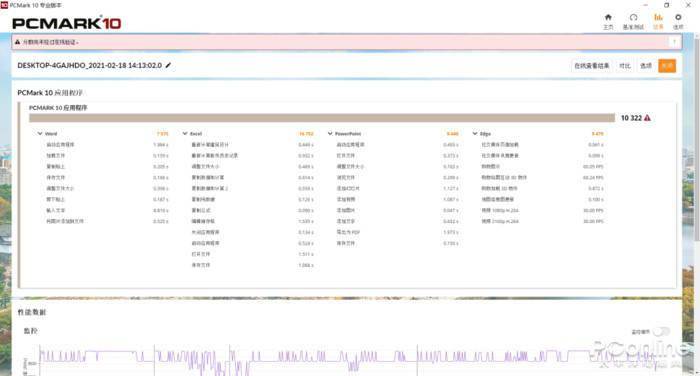Viewport: 700px width, 376px height.
Task: Click the 性能数据 heading
Action: [32, 312]
